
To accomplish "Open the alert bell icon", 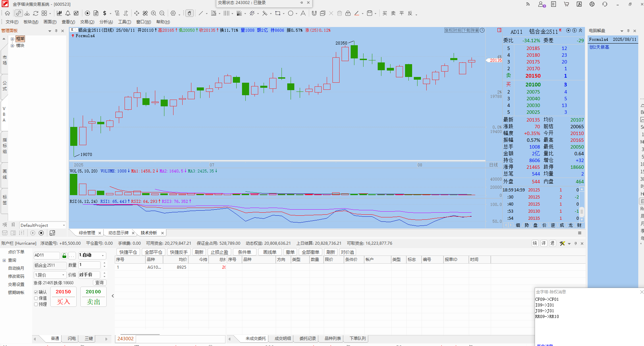I will point(68,13).
